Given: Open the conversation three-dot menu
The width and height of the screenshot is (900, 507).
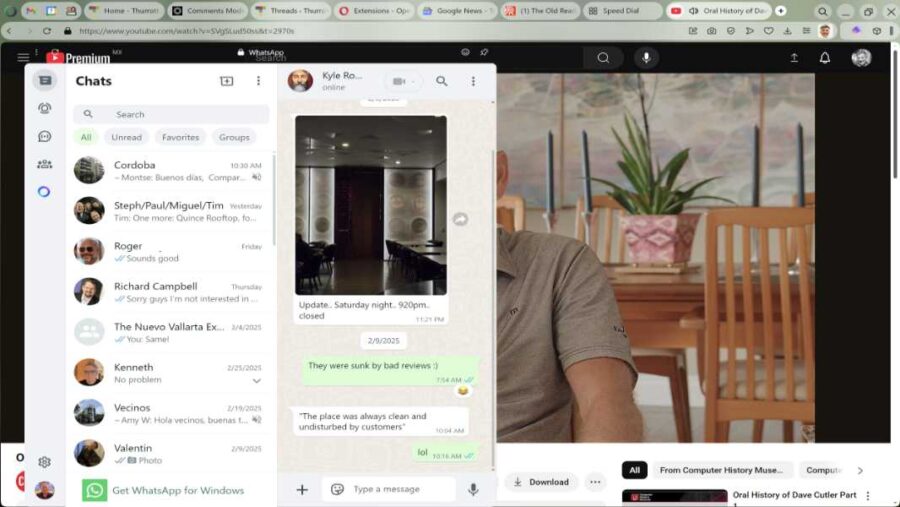Looking at the screenshot, I should tap(473, 82).
